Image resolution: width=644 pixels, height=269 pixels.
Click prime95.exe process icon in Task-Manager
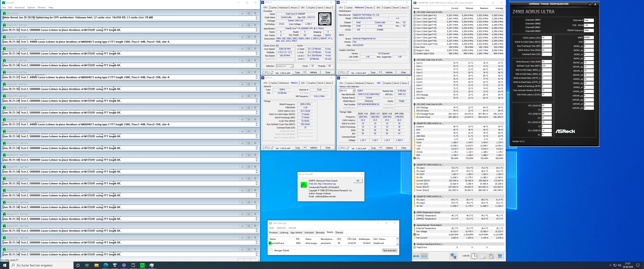click(270, 243)
